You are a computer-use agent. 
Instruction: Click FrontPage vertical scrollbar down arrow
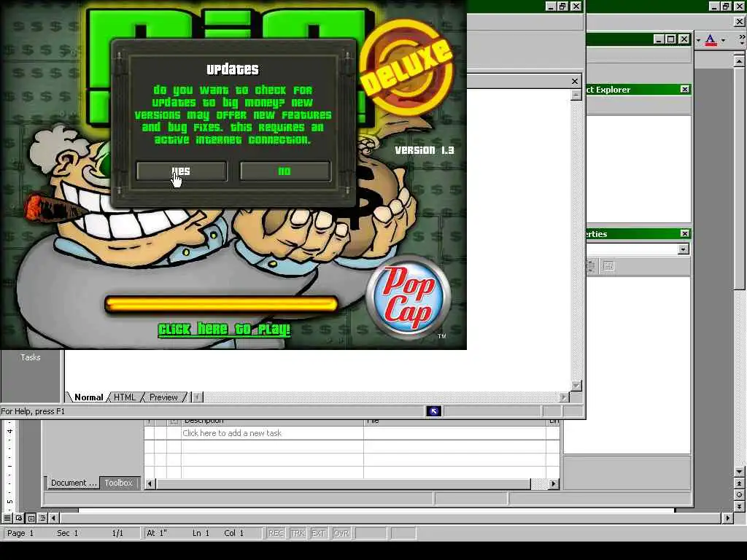(x=576, y=386)
